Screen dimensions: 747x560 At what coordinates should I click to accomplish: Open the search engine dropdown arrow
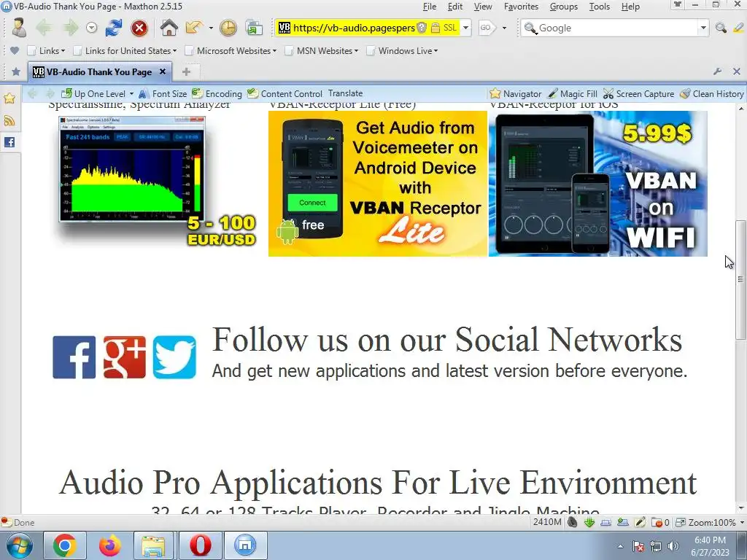703,28
